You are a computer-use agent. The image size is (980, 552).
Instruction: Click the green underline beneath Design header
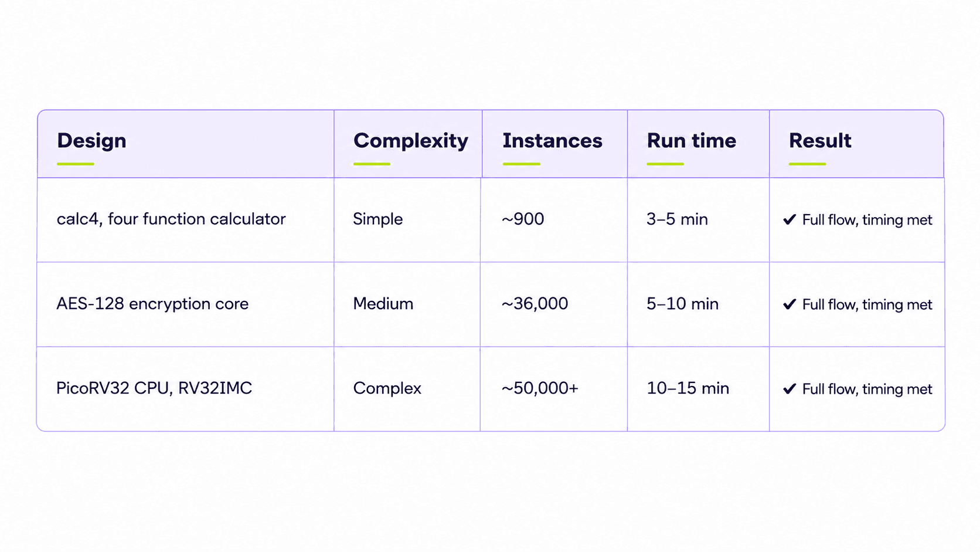[x=76, y=164]
